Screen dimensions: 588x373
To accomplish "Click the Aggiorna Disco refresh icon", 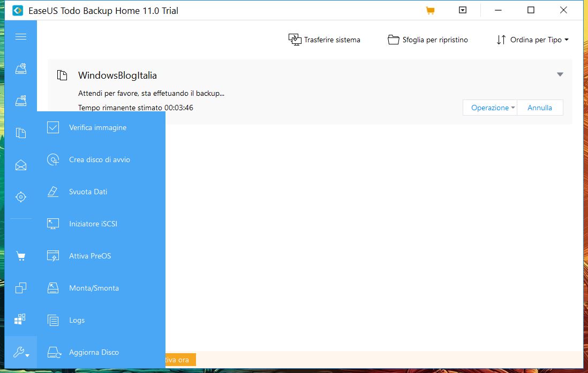I will pyautogui.click(x=54, y=352).
